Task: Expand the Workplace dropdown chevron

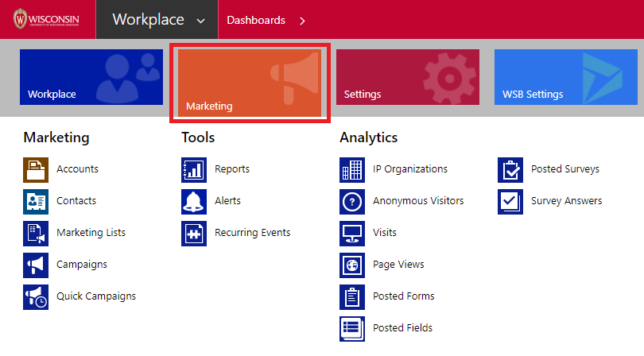Action: coord(201,20)
